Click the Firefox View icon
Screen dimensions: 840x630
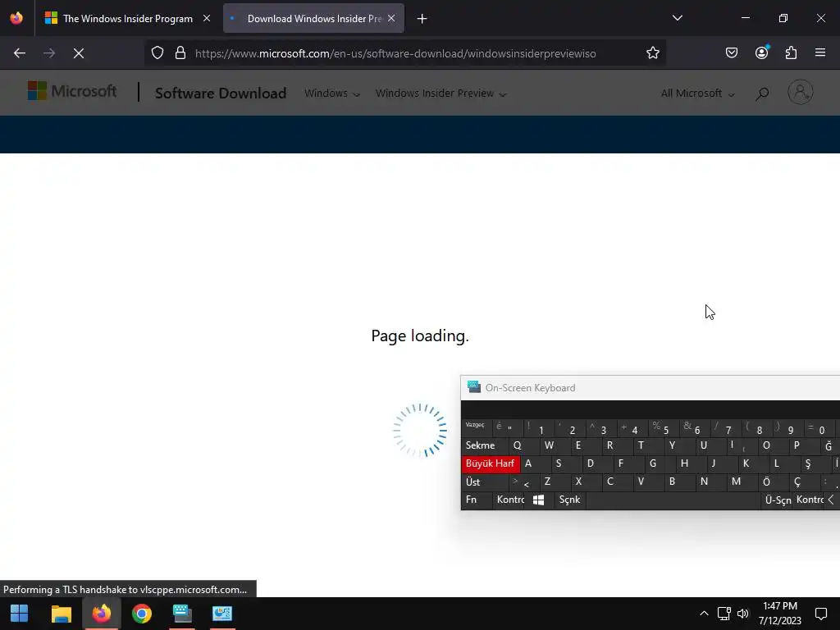point(16,18)
